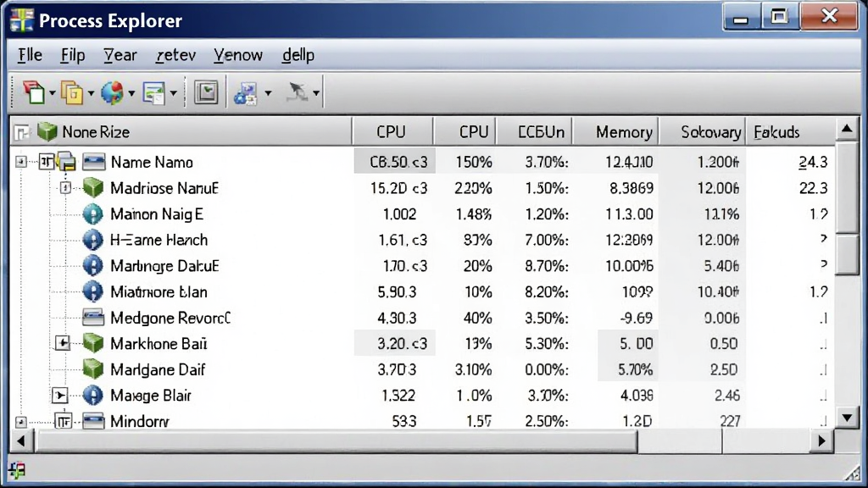The width and height of the screenshot is (868, 488).
Task: Open the FIle menu
Action: point(30,55)
